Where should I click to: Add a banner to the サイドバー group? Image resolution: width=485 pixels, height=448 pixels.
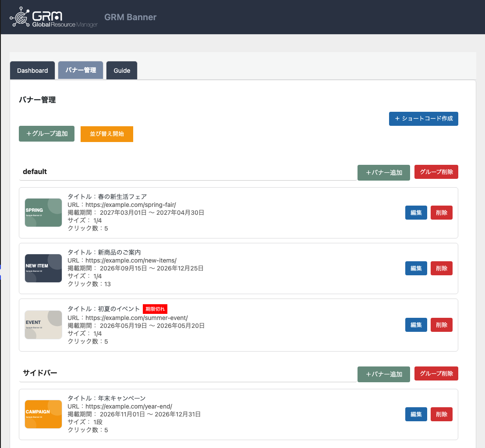pyautogui.click(x=383, y=374)
